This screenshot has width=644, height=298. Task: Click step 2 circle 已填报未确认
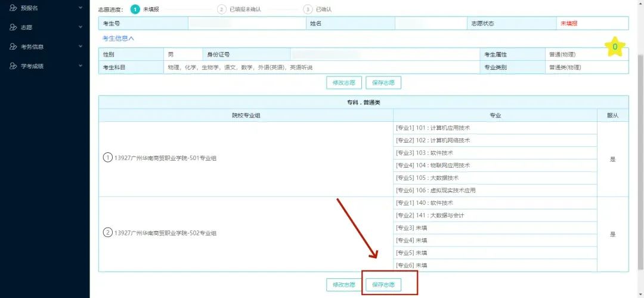[222, 10]
